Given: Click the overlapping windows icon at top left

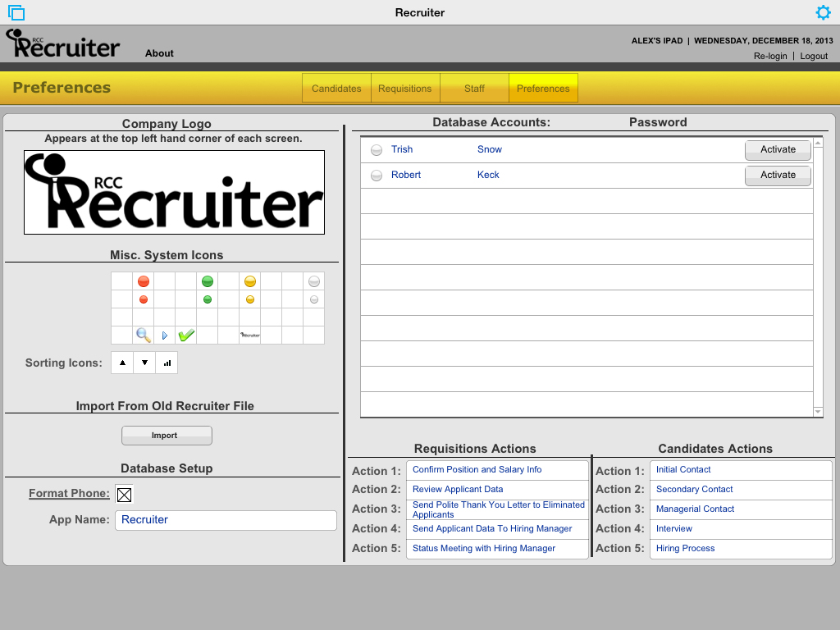Looking at the screenshot, I should point(16,12).
